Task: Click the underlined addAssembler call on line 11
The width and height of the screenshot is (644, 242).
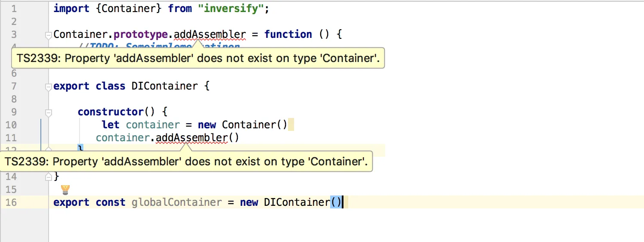Action: pos(191,138)
